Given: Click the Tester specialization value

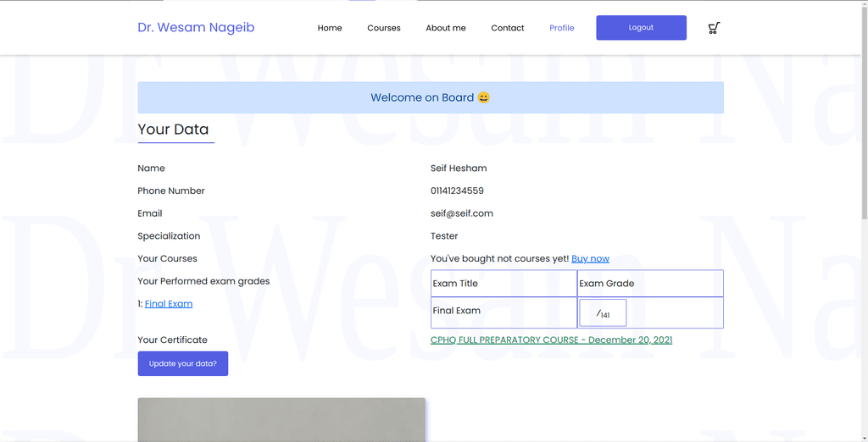Looking at the screenshot, I should 444,236.
